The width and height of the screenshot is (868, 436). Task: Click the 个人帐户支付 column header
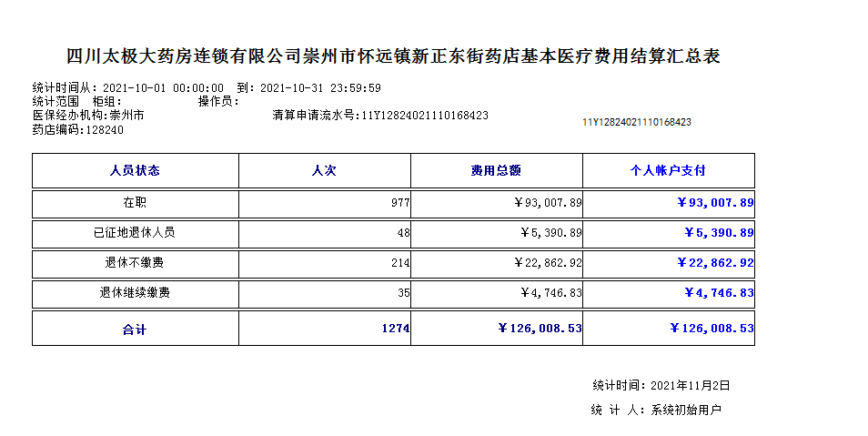668,170
